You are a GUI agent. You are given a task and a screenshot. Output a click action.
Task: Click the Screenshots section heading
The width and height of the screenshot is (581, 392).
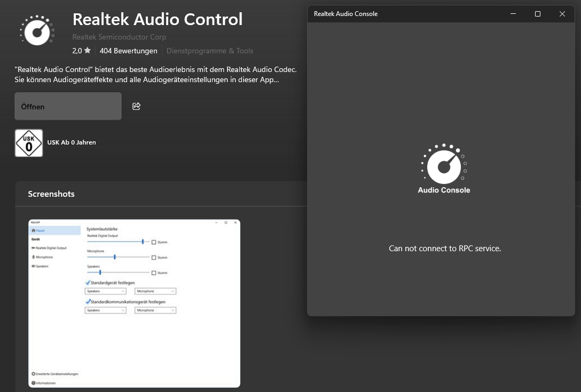51,194
